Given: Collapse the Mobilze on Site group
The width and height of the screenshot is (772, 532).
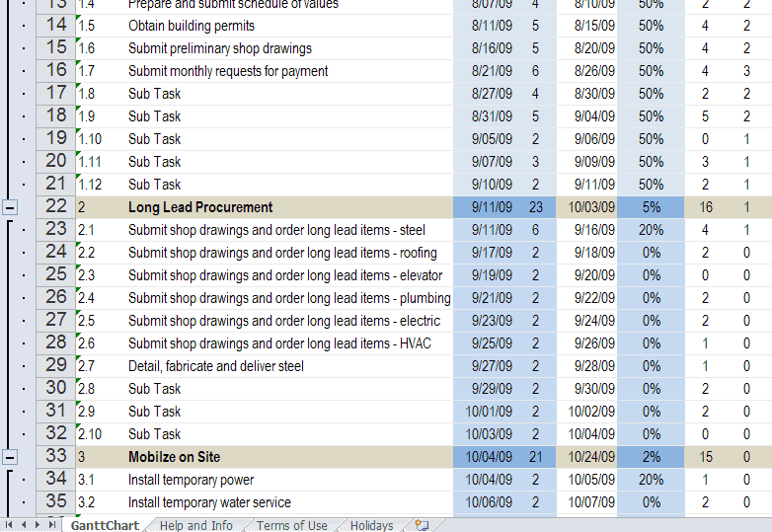Looking at the screenshot, I should [10, 457].
